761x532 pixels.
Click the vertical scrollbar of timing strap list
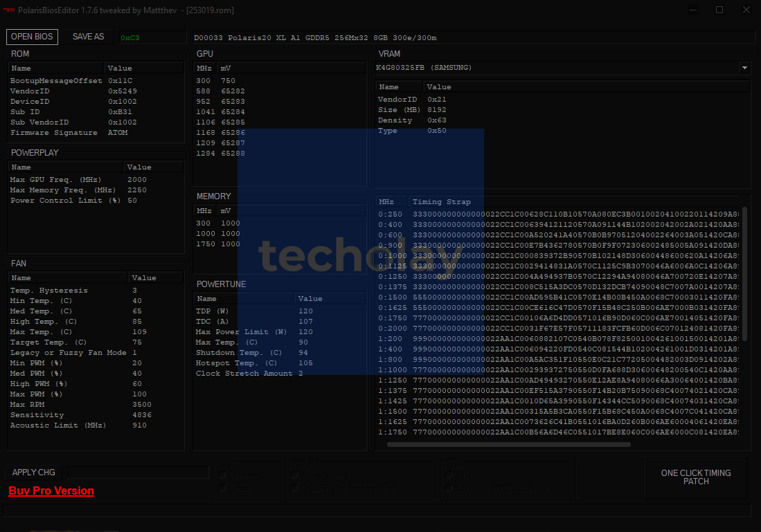[x=744, y=274]
